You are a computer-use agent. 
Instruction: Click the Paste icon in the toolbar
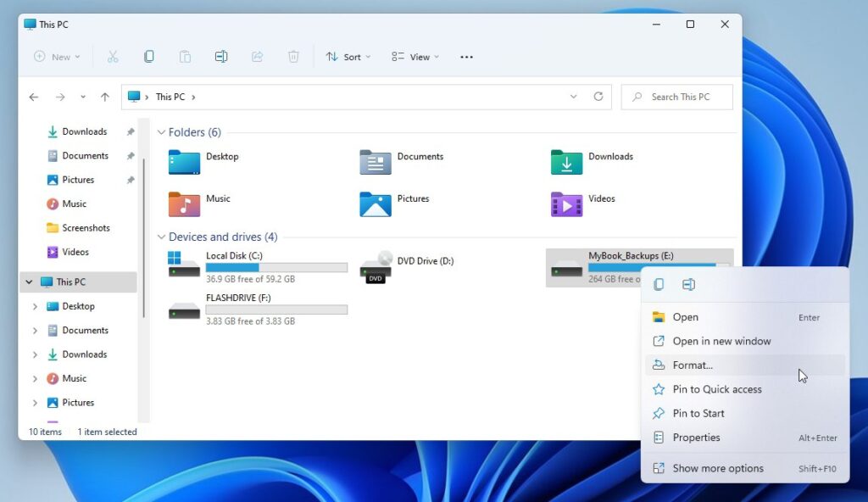(185, 56)
